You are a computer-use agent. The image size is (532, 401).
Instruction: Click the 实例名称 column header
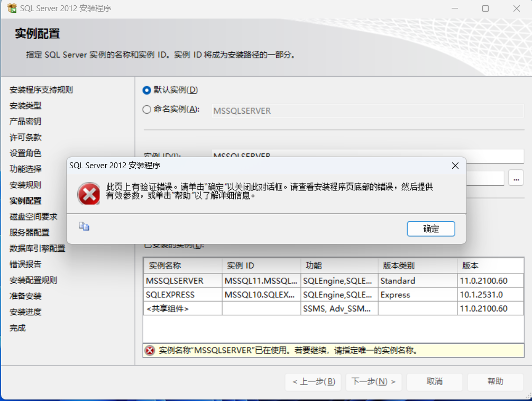pos(183,266)
